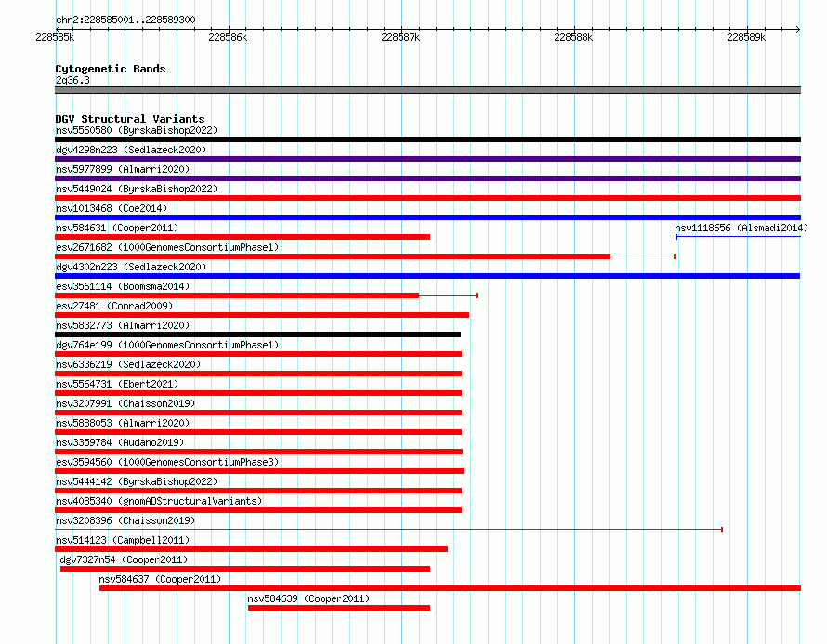Open nsv6336219 (Sedlazeck2020) label
This screenshot has width=827, height=644.
pos(128,364)
